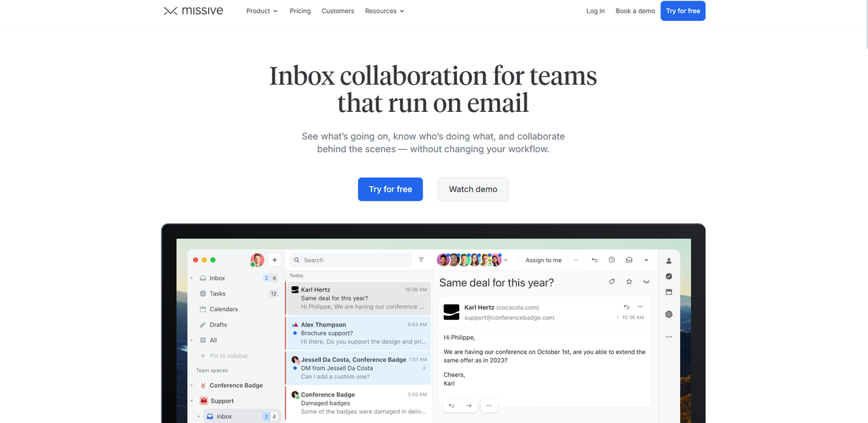Click the Missive logo in the header

click(x=193, y=11)
